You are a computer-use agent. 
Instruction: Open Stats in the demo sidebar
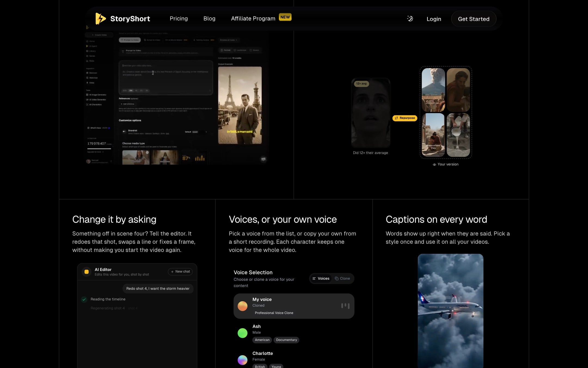[90, 61]
